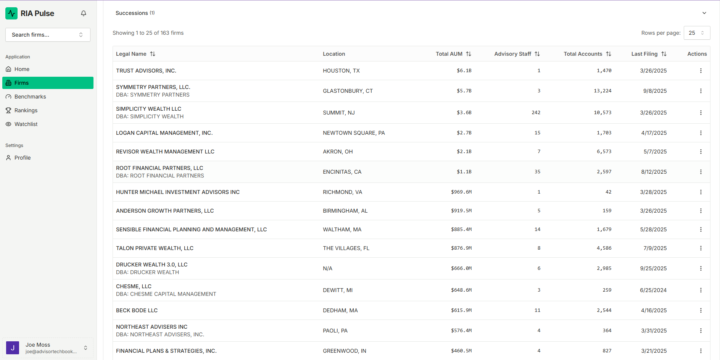Open REVISOR WEALTH MANAGEMENT LLC firm
Image resolution: width=720 pixels, height=360 pixels.
click(x=165, y=152)
